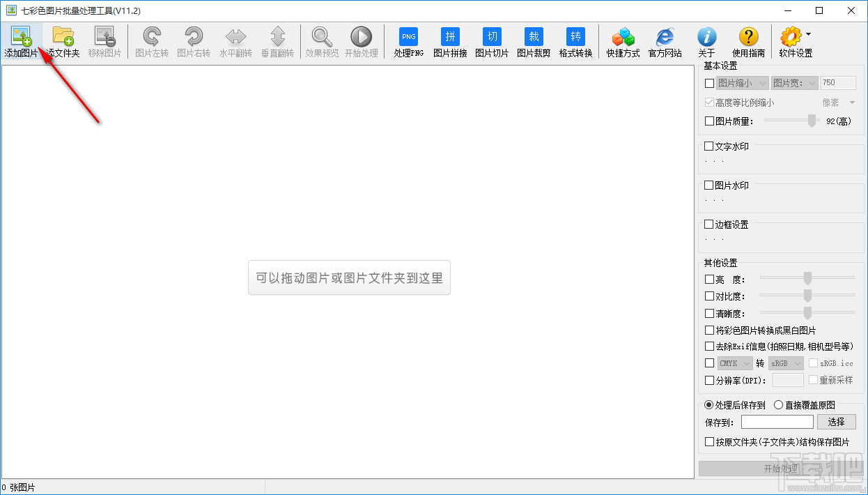Visit 官方网站 official website
Image resolution: width=868 pixels, height=495 pixels.
click(x=665, y=40)
